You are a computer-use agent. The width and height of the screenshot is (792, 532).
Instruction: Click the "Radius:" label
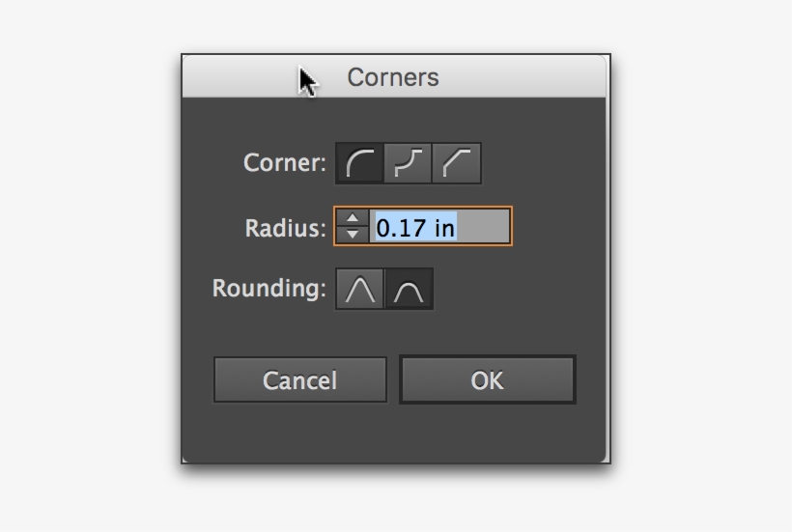click(x=286, y=229)
